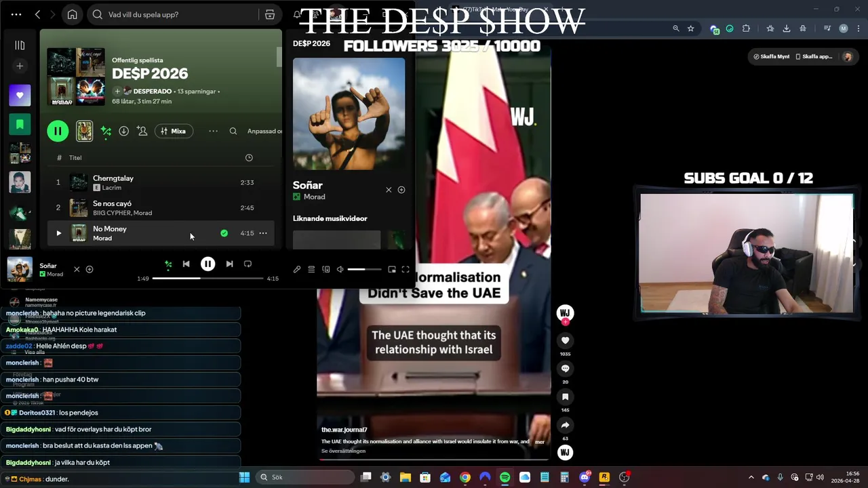Sort by Titel column header
Viewport: 868px width, 488px height.
coord(75,157)
